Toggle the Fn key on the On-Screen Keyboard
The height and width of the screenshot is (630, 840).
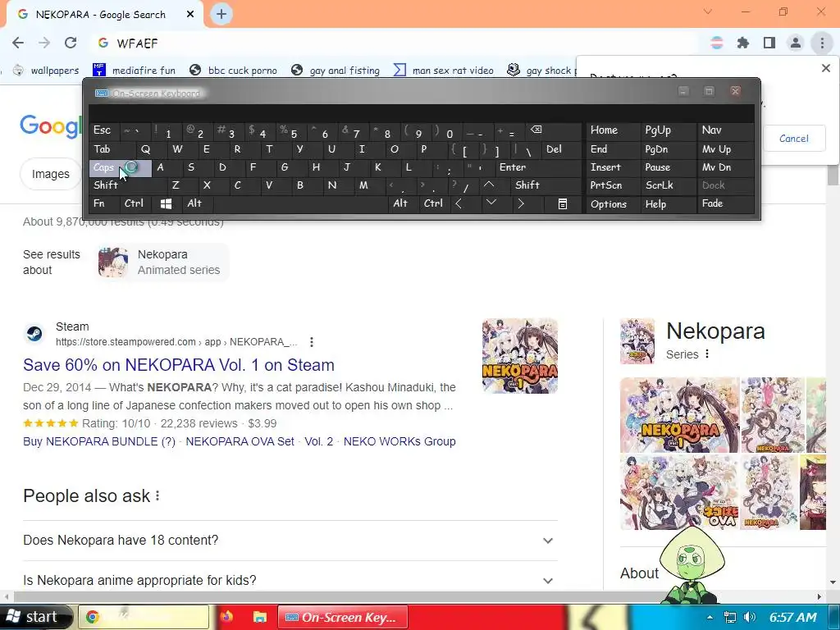[104, 203]
